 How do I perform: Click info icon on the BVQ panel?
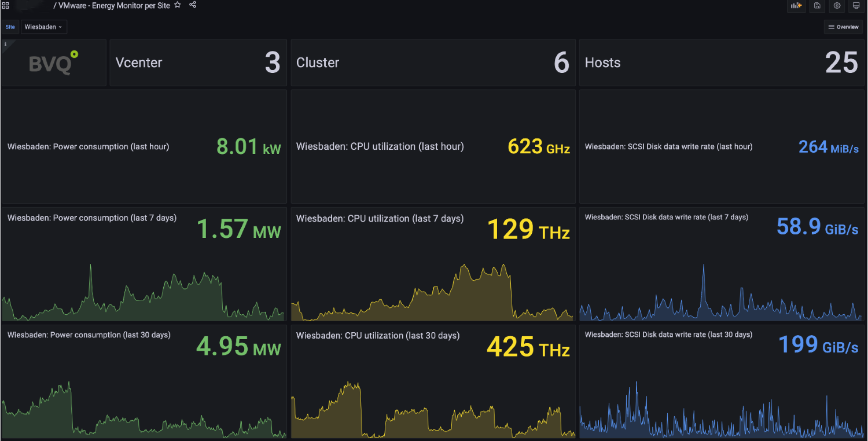[6, 44]
